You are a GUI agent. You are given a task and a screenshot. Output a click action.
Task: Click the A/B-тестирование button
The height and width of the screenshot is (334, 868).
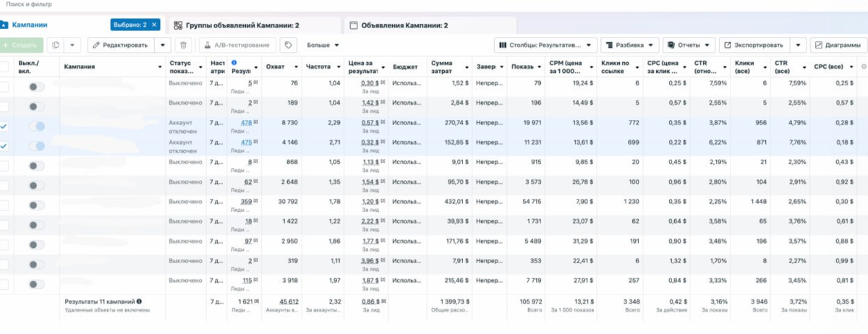coord(239,45)
